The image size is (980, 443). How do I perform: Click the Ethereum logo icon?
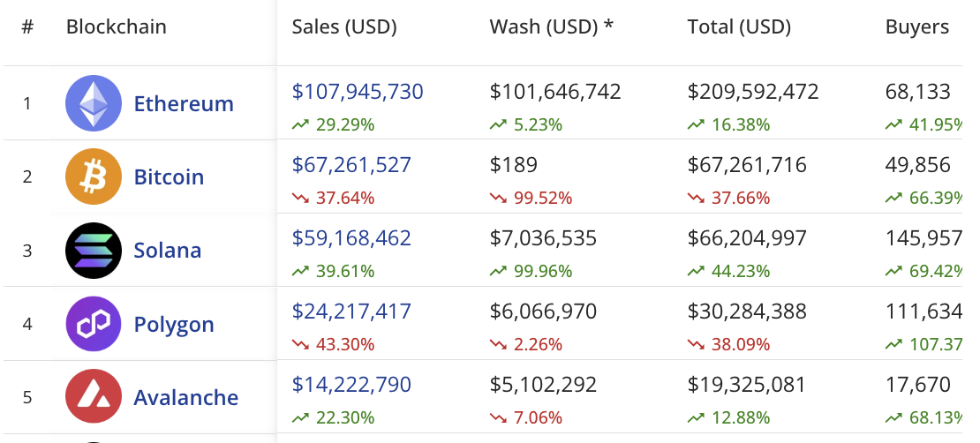click(x=93, y=103)
